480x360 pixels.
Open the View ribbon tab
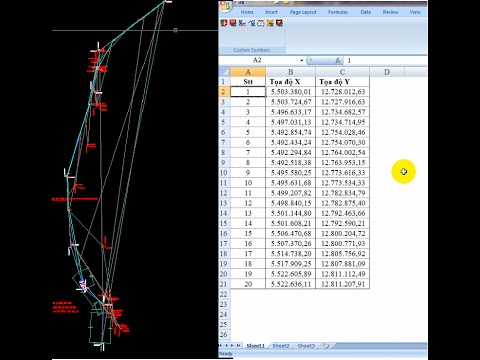415,12
